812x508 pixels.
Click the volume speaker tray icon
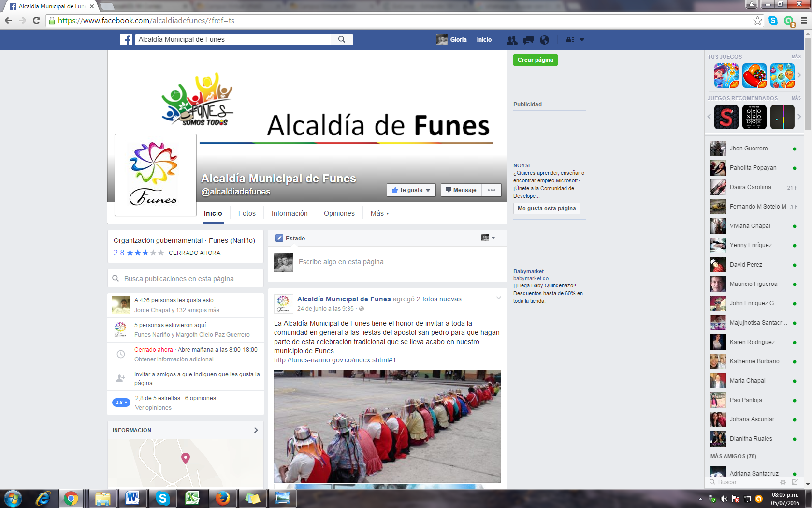(724, 499)
